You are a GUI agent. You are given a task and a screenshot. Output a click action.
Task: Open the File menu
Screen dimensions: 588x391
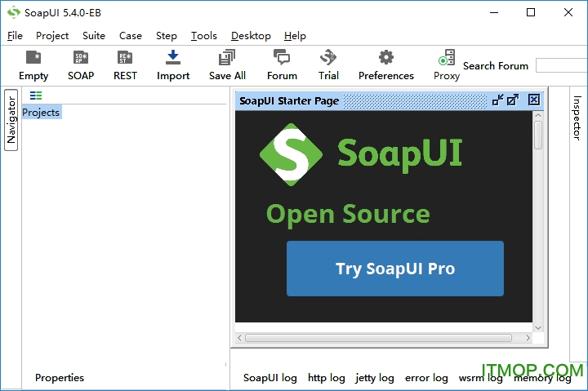15,36
